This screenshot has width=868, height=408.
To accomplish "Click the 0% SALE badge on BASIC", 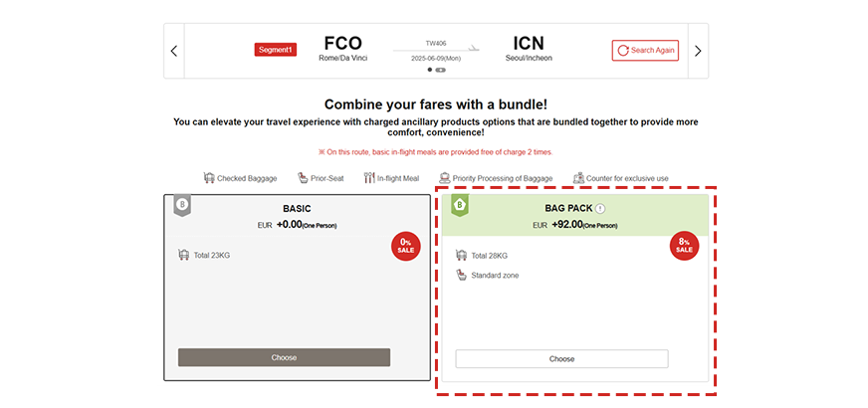I will (x=405, y=246).
